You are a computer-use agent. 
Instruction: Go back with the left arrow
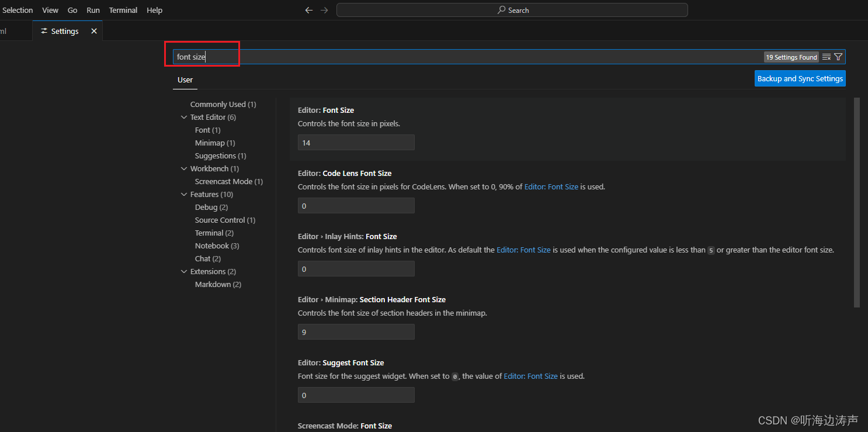tap(309, 10)
